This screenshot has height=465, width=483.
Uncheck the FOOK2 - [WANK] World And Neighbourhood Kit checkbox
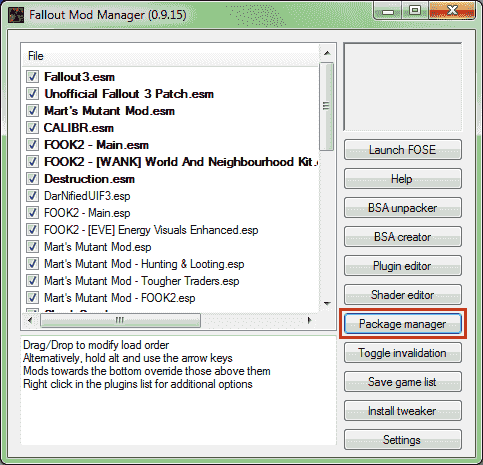tap(32, 162)
